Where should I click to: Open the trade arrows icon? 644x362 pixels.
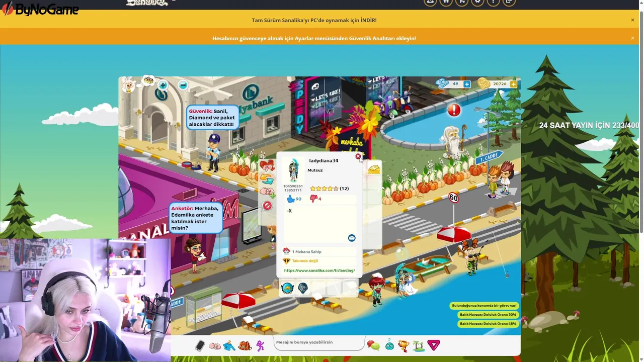click(x=267, y=179)
